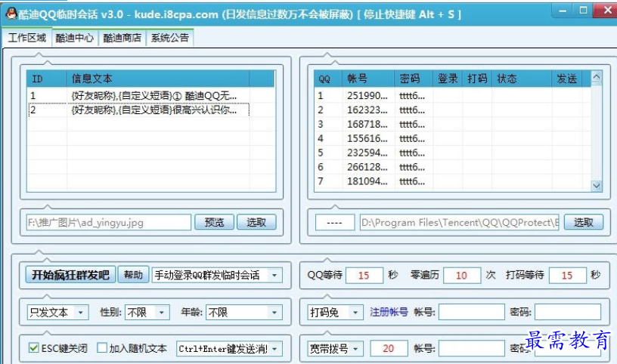Click 帐号 field in 打码兔 row
The width and height of the screenshot is (617, 364).
point(471,312)
